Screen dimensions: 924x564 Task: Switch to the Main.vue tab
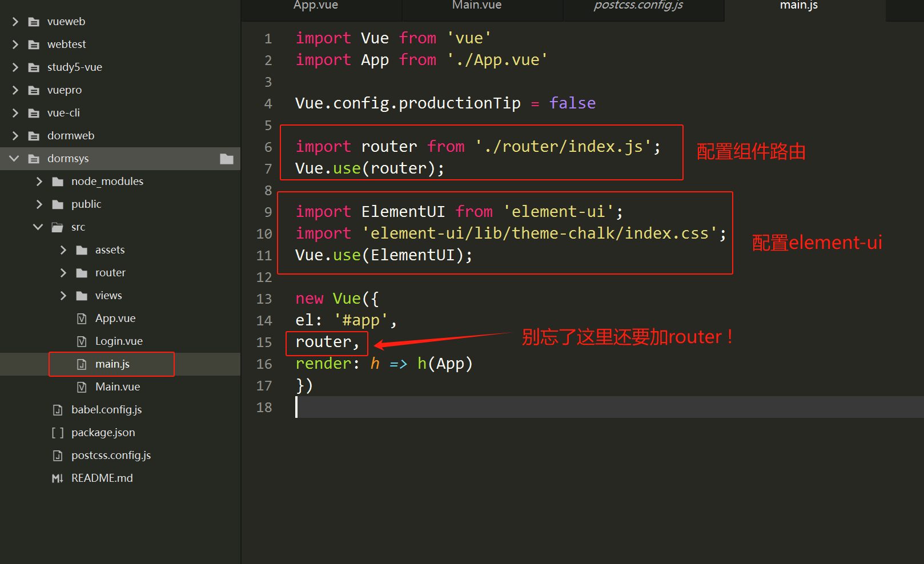[x=476, y=6]
